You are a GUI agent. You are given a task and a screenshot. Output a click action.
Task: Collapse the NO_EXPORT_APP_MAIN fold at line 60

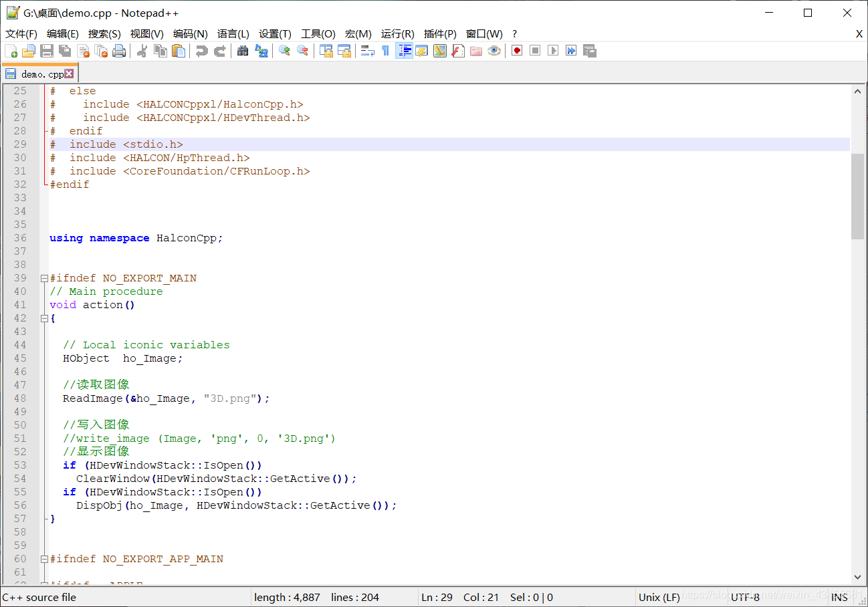pos(44,559)
